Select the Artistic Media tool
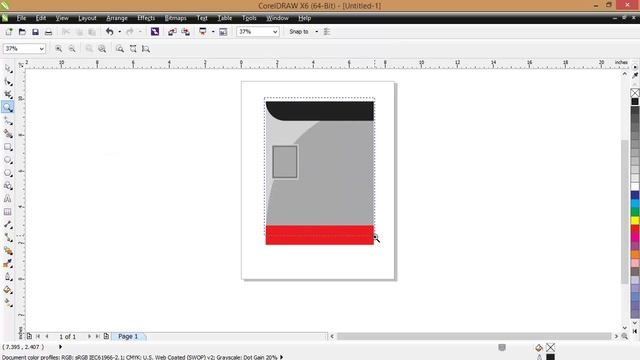 (8, 133)
